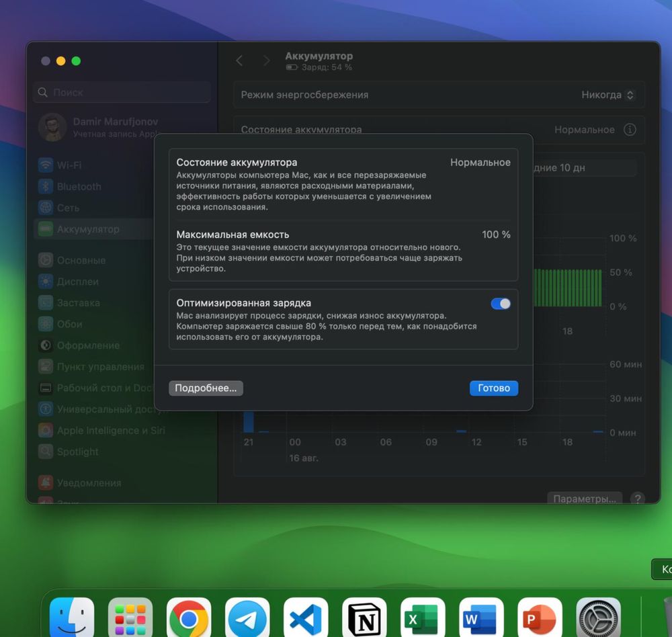Launch Visual Studio Code from the Dock
The width and height of the screenshot is (672, 637).
[x=306, y=617]
